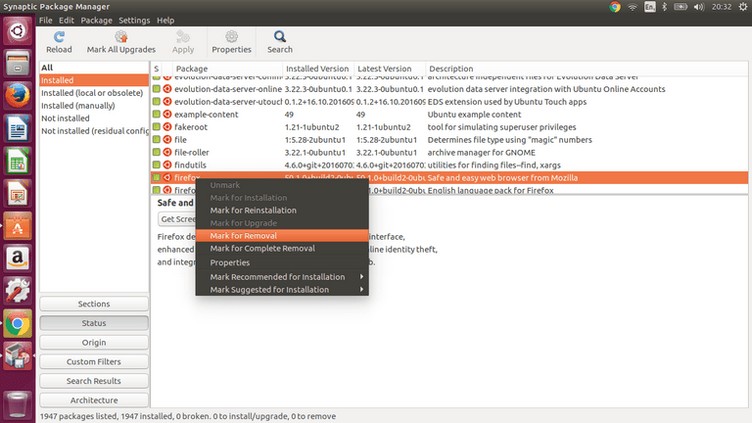Screen dimensions: 752x423
Task: Click status checkbox for fakeroot
Action: click(156, 127)
